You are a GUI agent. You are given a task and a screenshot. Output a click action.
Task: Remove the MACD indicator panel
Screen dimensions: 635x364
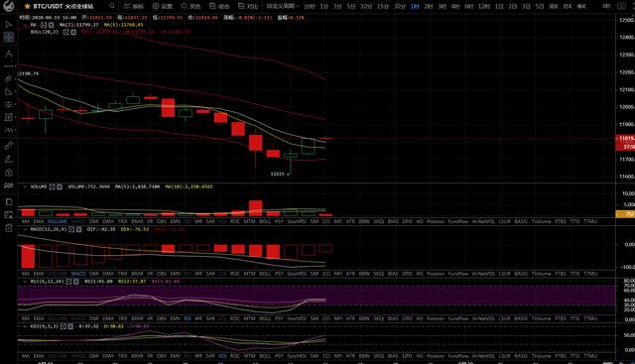point(79,229)
